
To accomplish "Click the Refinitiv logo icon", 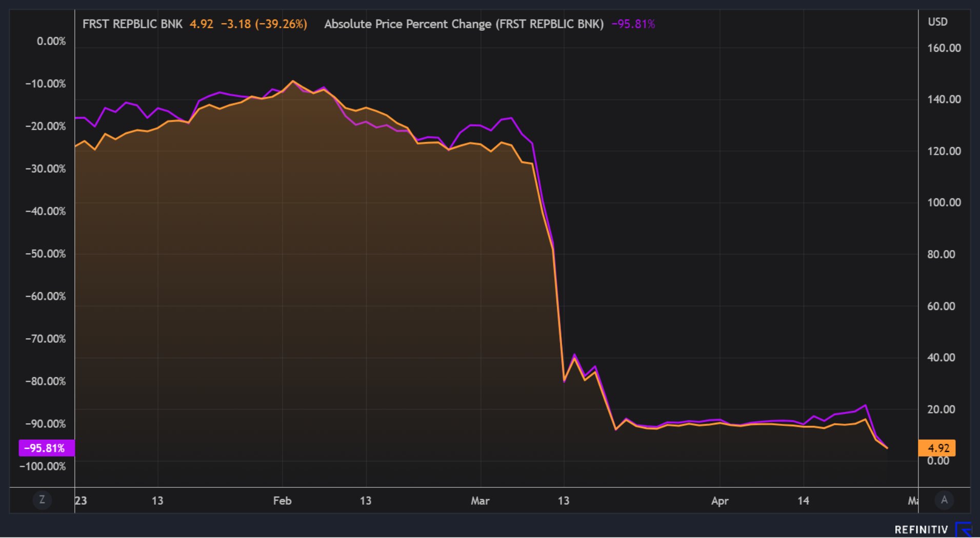I will tap(964, 529).
